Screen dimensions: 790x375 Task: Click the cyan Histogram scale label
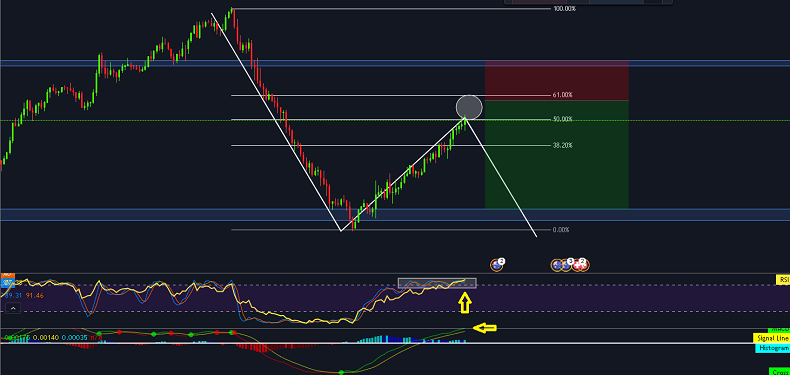pos(772,348)
